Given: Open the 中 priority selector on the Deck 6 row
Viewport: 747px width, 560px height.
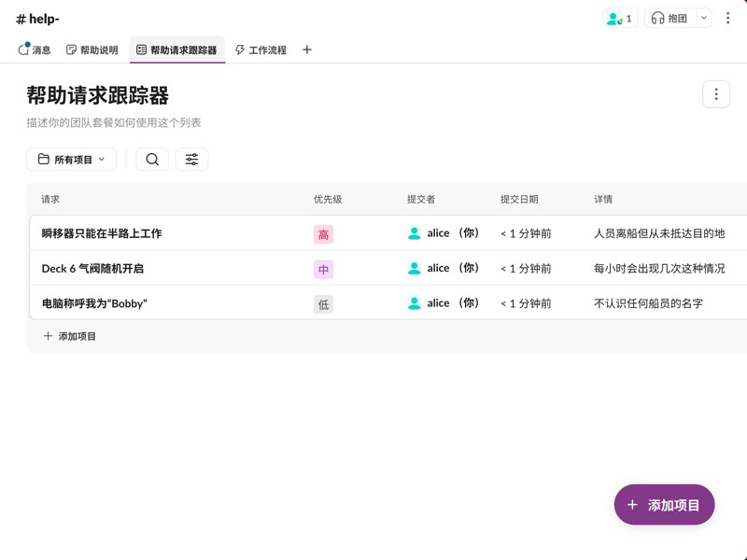Looking at the screenshot, I should pyautogui.click(x=322, y=268).
